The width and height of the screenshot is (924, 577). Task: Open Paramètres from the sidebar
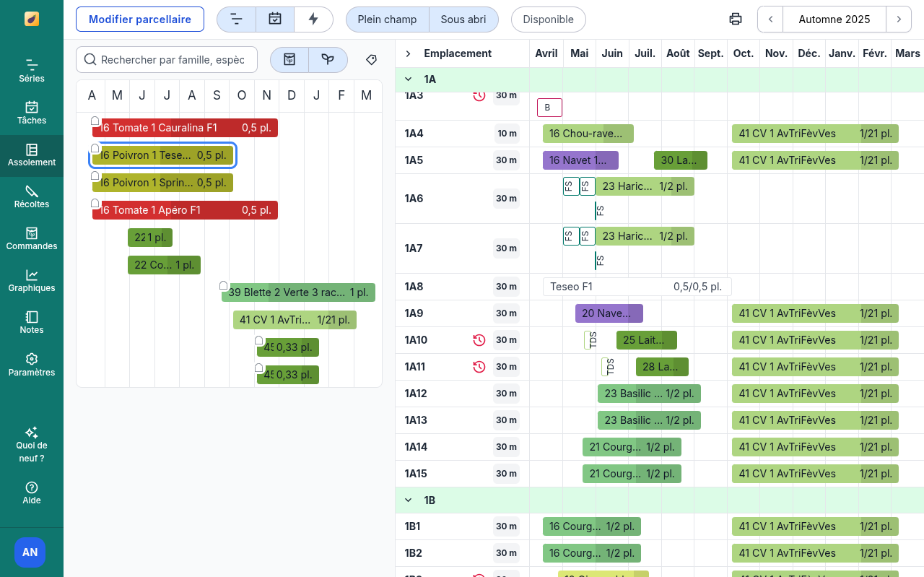point(32,364)
